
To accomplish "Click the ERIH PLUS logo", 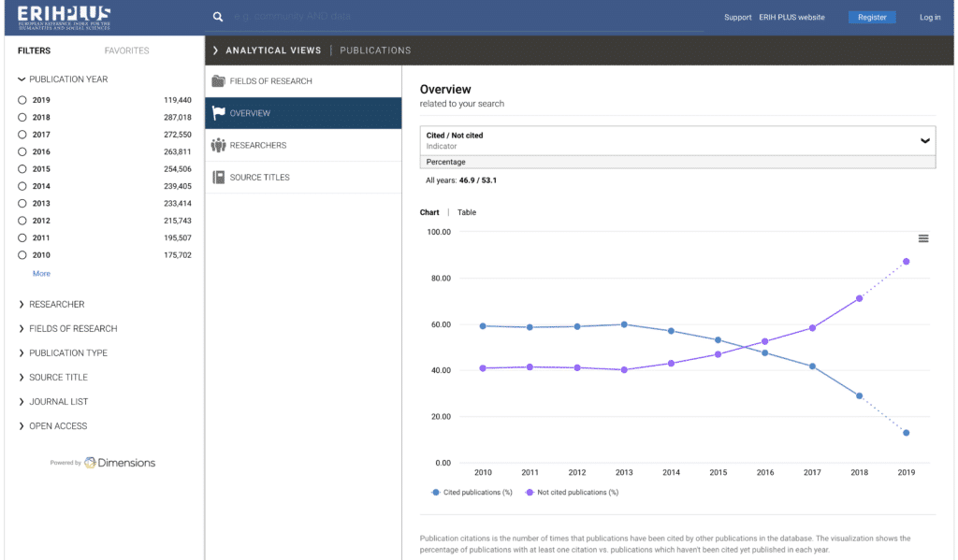I will pyautogui.click(x=64, y=17).
